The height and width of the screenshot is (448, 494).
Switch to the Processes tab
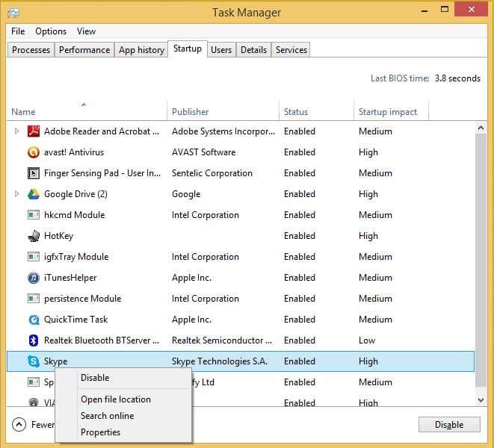click(x=31, y=50)
